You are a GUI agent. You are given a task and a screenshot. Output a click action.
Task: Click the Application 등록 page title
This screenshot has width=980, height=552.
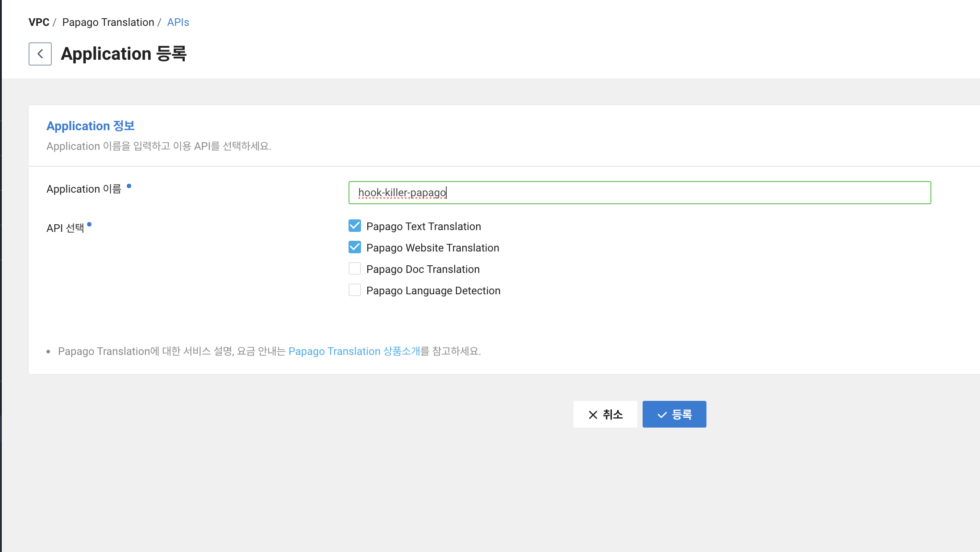124,54
